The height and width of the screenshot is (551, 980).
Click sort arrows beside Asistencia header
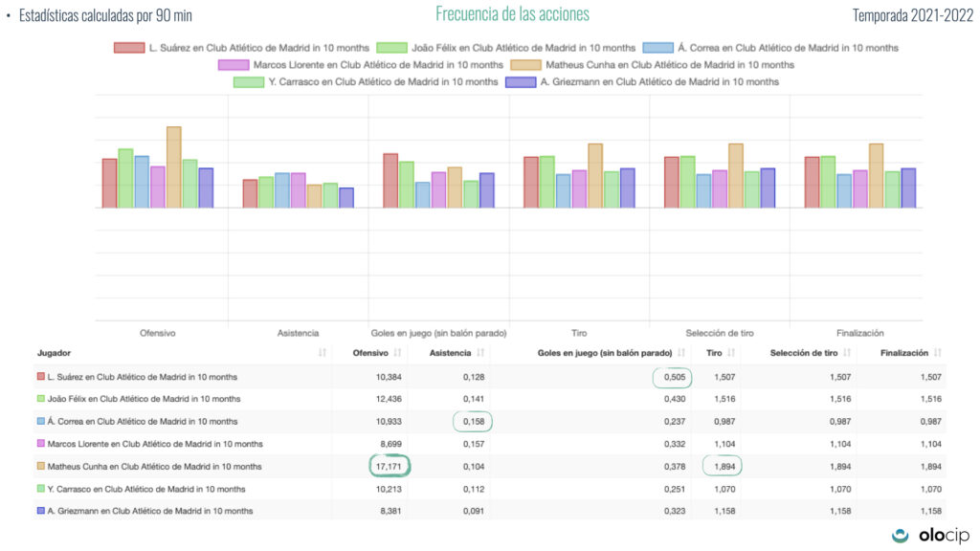pyautogui.click(x=479, y=354)
